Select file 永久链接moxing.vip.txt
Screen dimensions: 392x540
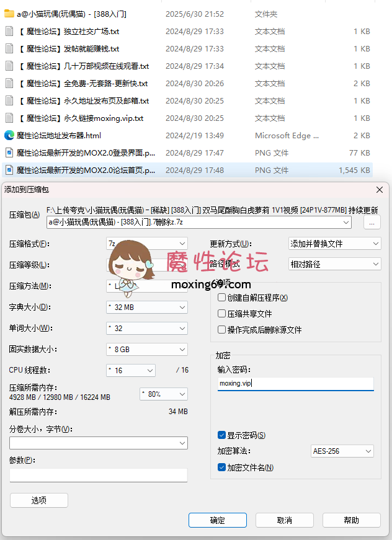coord(80,118)
